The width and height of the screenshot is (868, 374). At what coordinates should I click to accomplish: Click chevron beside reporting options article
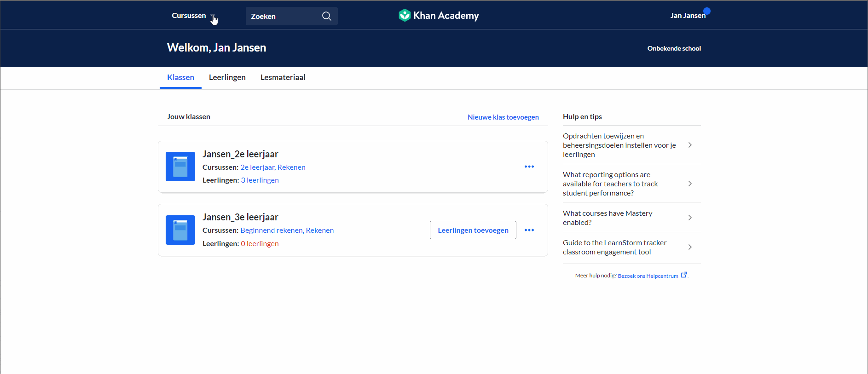point(690,184)
